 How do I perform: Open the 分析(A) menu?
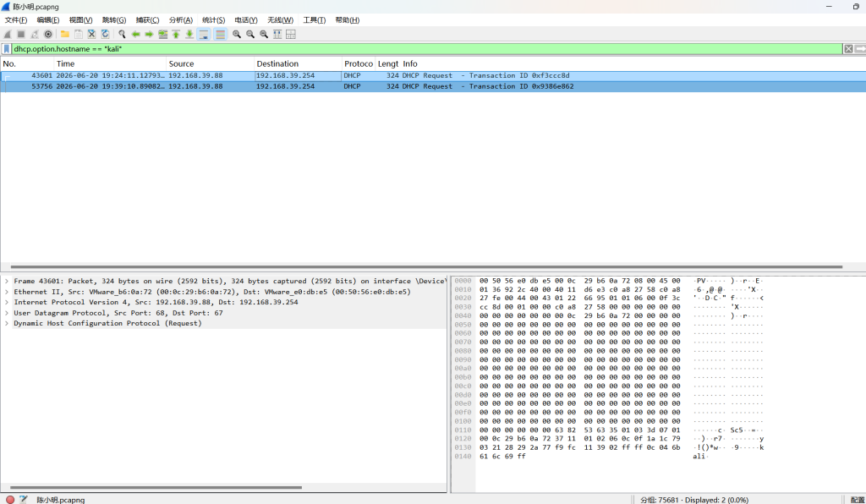[181, 20]
